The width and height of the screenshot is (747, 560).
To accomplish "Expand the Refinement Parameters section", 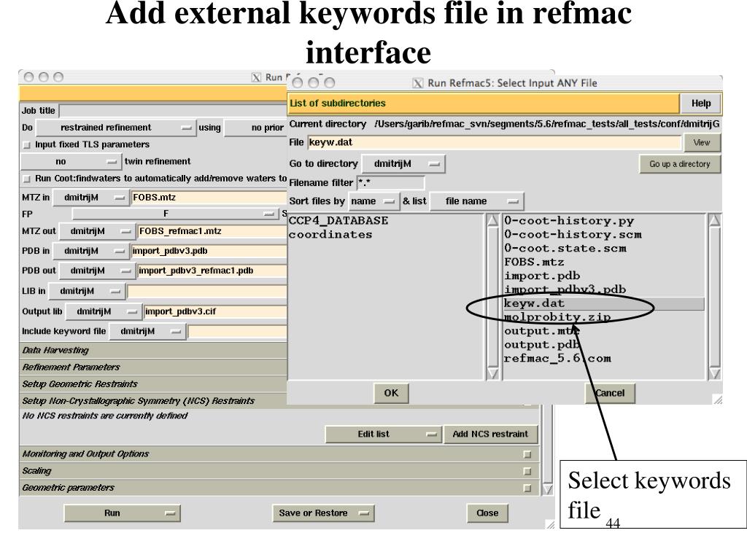I will point(153,367).
